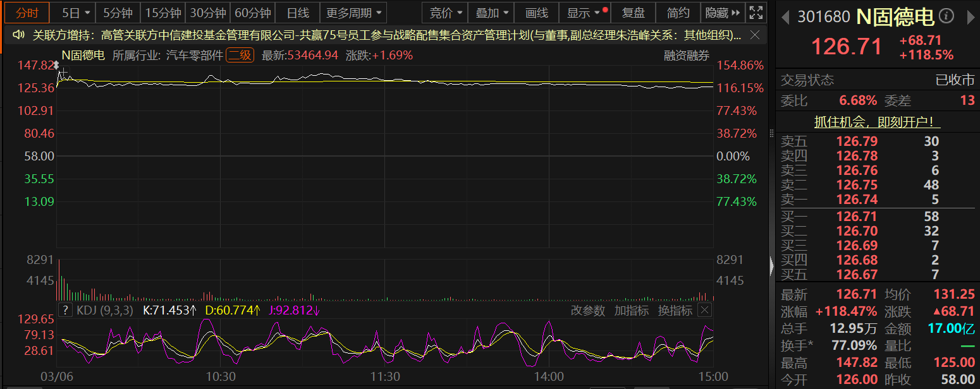This screenshot has height=389, width=980.
Task: Click the 抓住机会，即刻开户 link
Action: (x=877, y=121)
